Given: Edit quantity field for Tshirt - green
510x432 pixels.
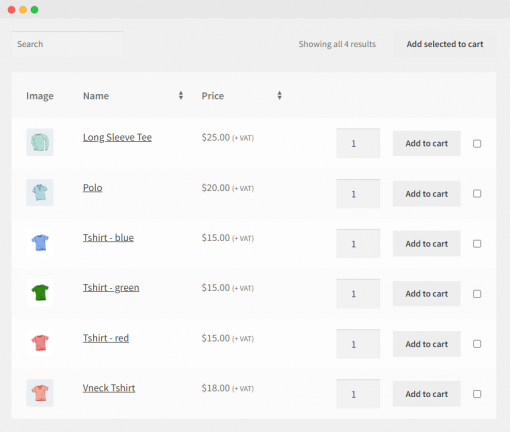Looking at the screenshot, I should click(x=358, y=294).
